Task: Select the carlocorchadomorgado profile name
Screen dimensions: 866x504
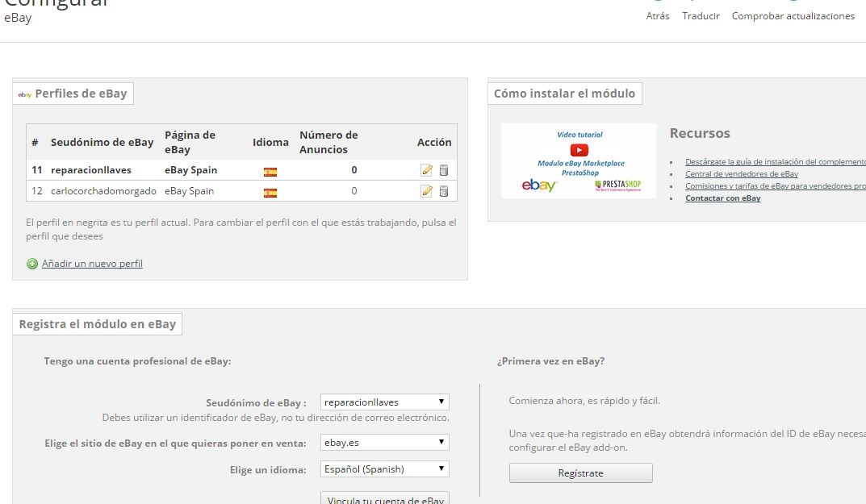Action: (x=103, y=191)
